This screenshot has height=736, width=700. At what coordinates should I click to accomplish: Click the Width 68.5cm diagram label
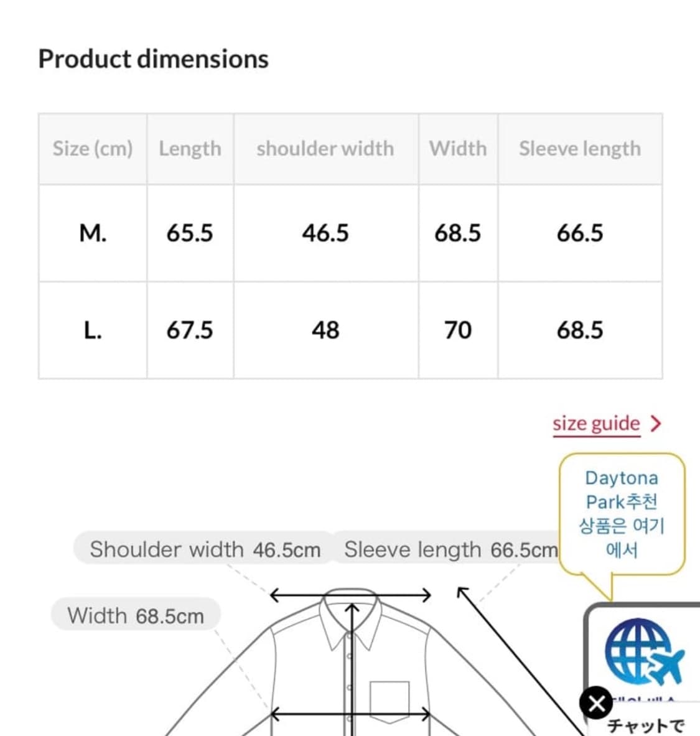[136, 615]
